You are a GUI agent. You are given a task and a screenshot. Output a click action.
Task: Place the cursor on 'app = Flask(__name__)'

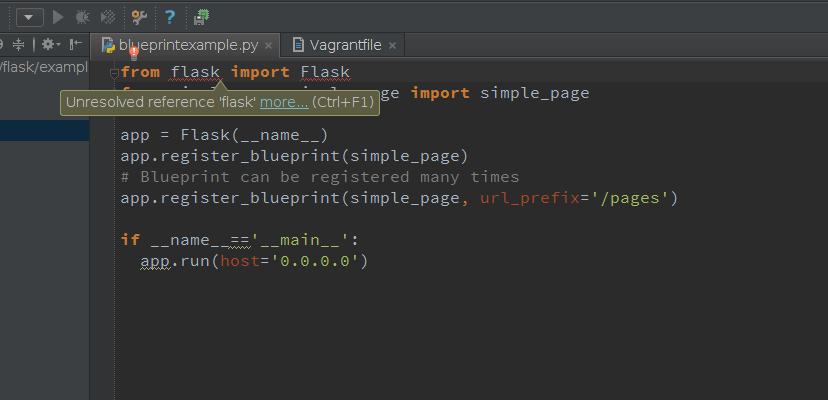(224, 135)
